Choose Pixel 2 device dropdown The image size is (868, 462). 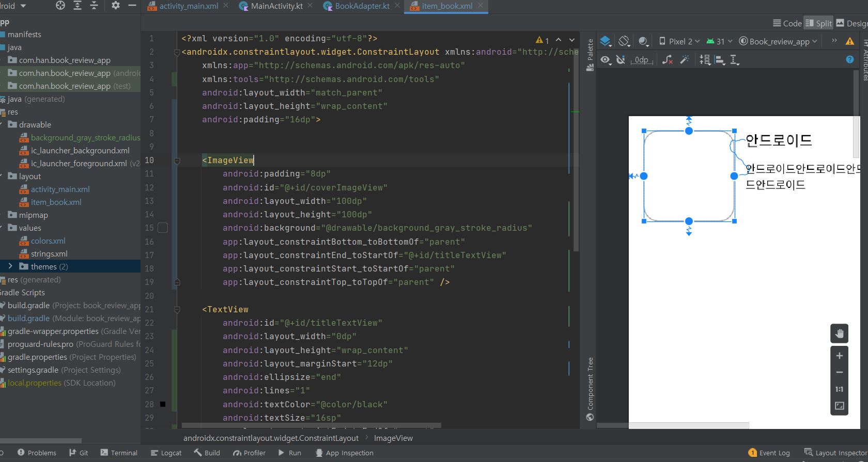679,41
